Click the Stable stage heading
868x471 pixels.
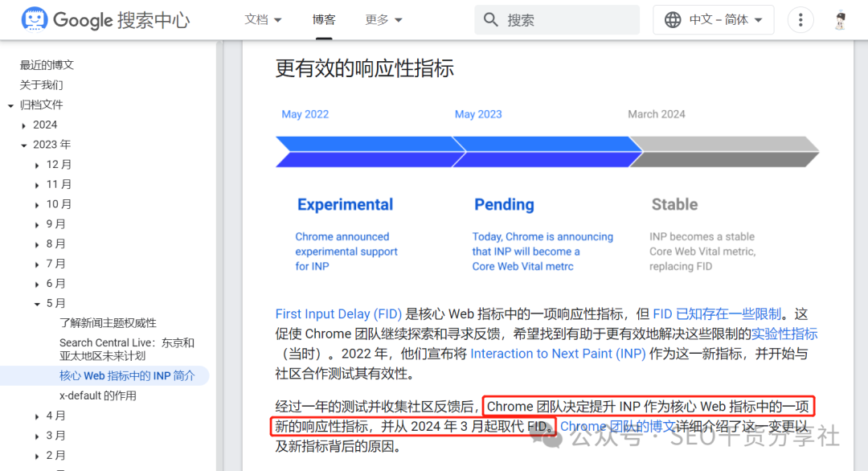[x=674, y=204]
